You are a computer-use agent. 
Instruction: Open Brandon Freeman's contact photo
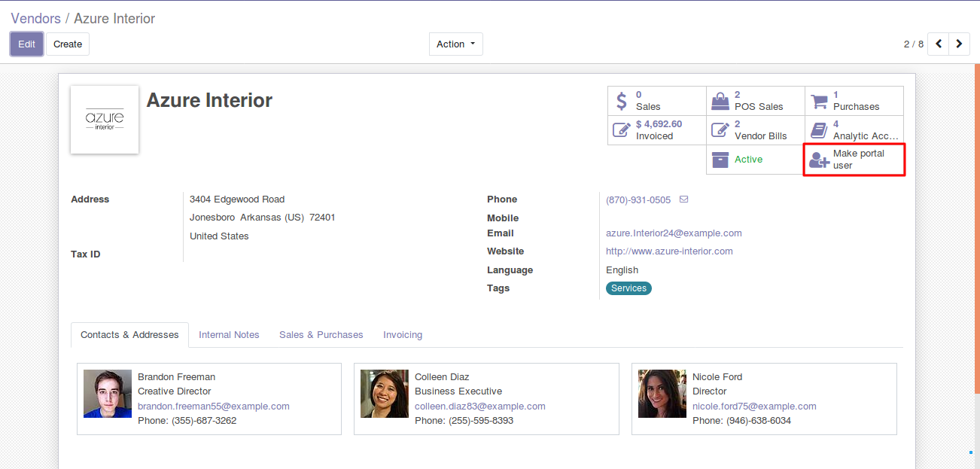[108, 394]
